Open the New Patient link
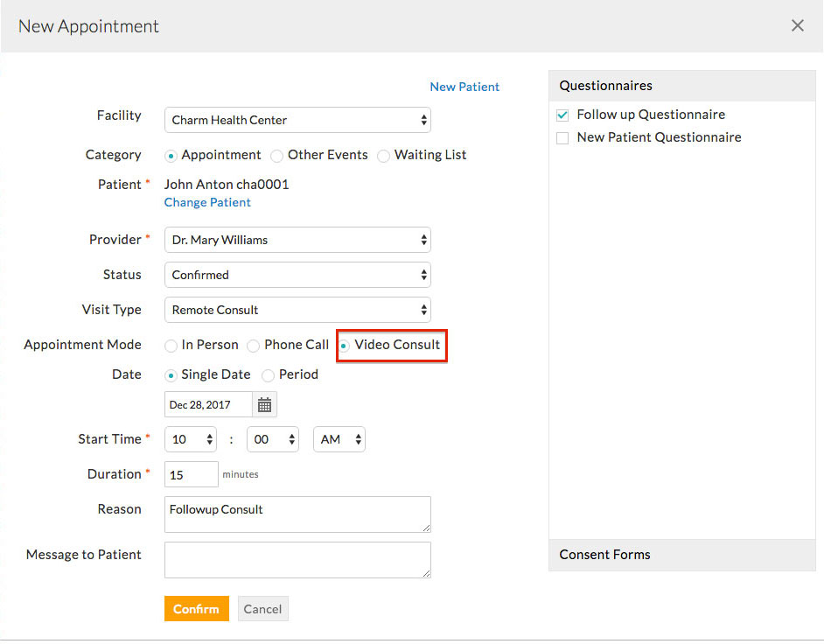This screenshot has width=824, height=644. (464, 87)
